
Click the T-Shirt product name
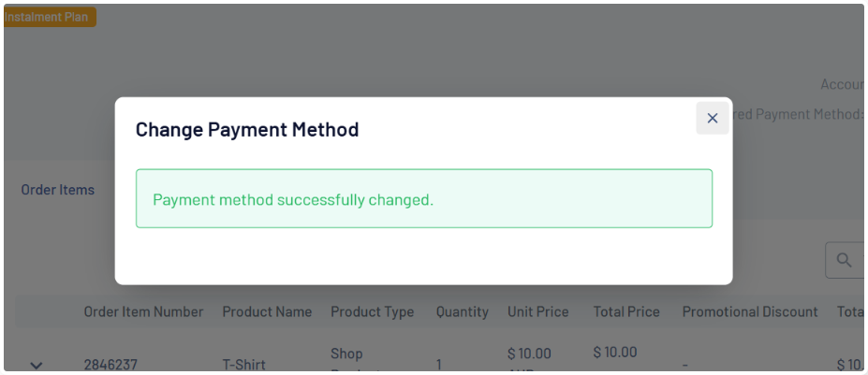[x=243, y=365]
